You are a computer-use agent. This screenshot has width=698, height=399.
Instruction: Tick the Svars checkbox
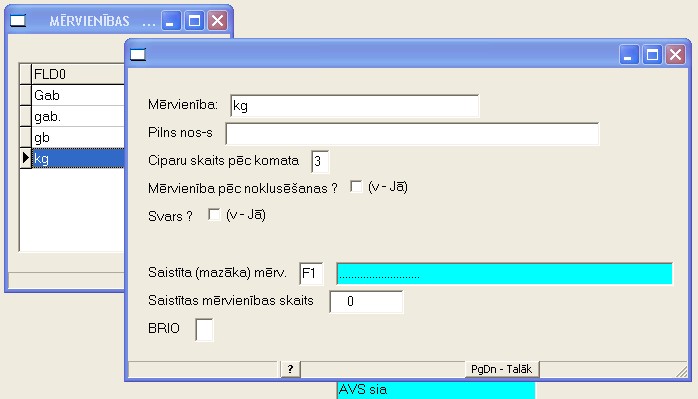(x=214, y=215)
